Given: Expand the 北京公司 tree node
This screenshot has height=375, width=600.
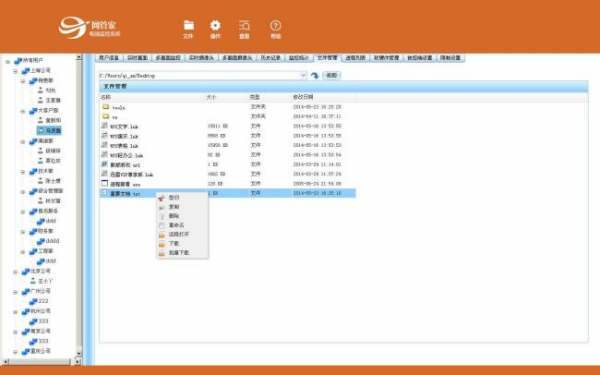Looking at the screenshot, I should click(15, 271).
